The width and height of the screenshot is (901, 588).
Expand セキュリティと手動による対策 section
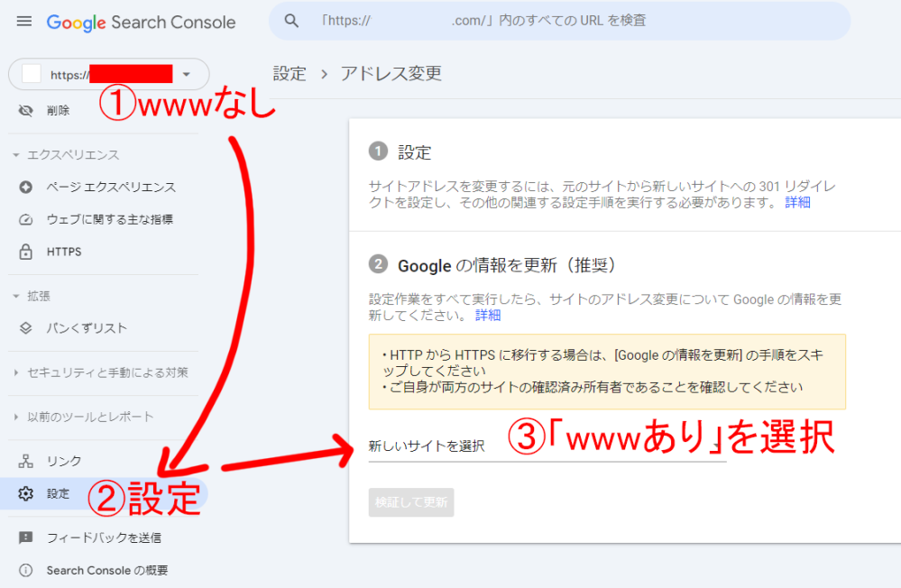100,372
